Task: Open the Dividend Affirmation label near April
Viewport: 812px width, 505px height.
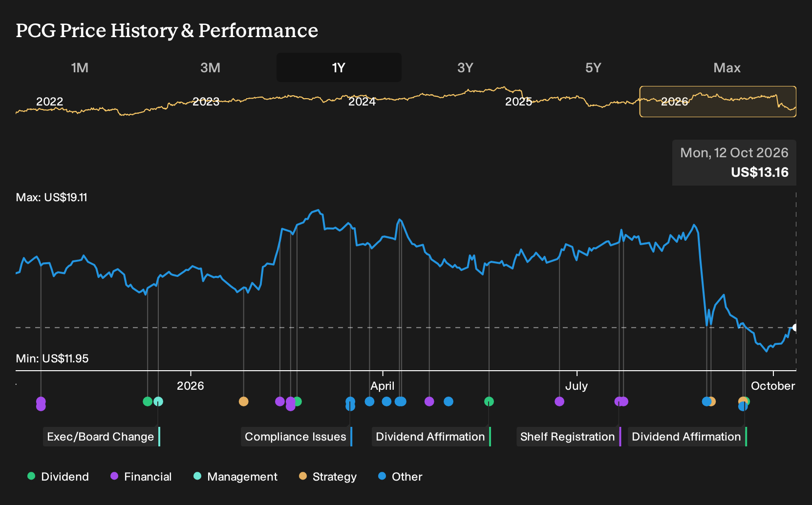Action: 431,437
